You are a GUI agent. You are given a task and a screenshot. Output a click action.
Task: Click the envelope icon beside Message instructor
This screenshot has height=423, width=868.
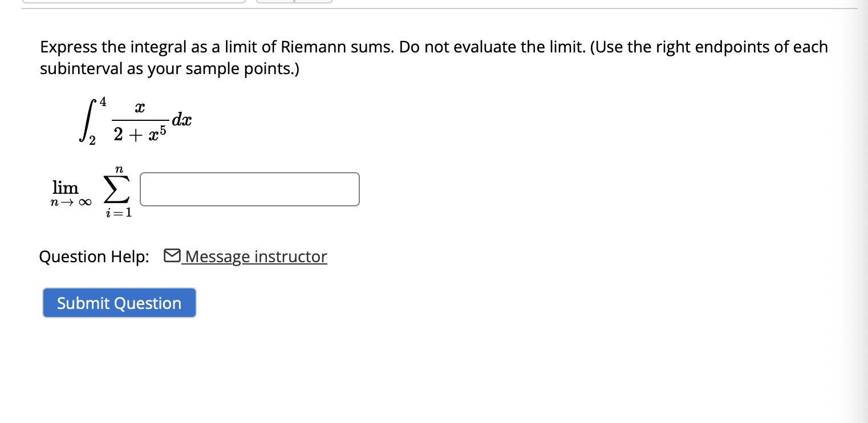[171, 255]
